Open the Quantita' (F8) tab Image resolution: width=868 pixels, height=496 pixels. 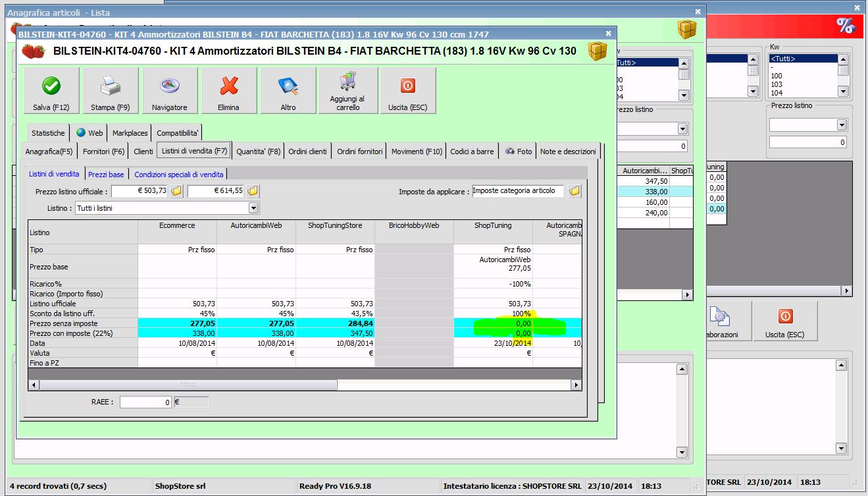258,152
